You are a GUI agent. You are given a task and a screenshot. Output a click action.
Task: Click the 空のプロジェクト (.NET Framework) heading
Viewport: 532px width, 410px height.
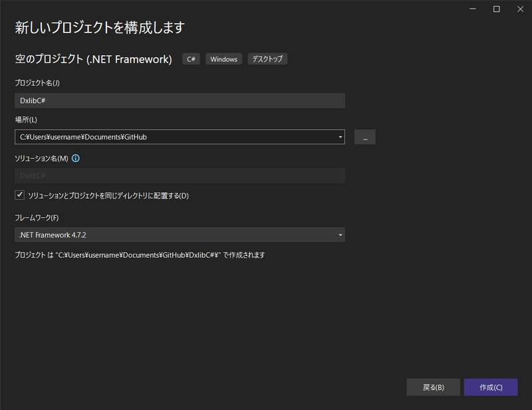click(x=93, y=59)
